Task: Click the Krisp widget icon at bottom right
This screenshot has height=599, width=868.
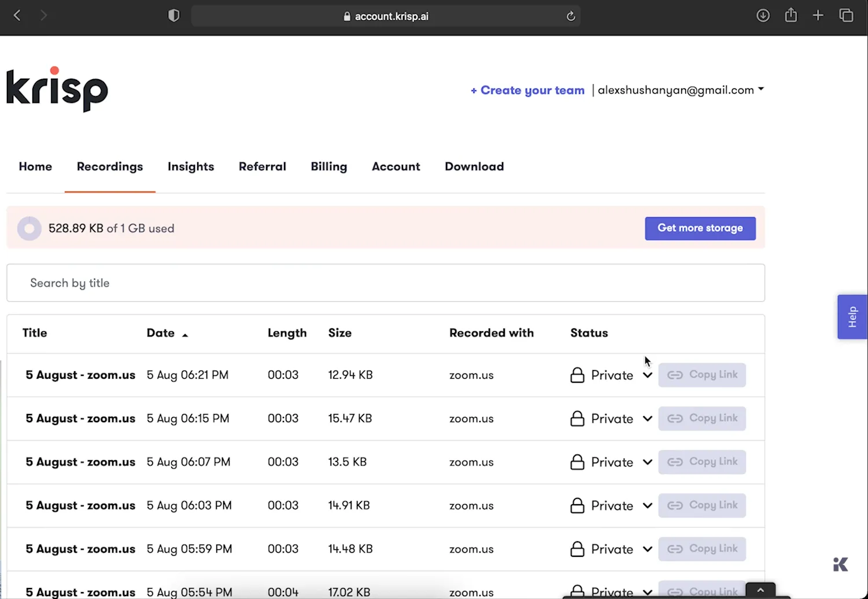Action: click(841, 564)
